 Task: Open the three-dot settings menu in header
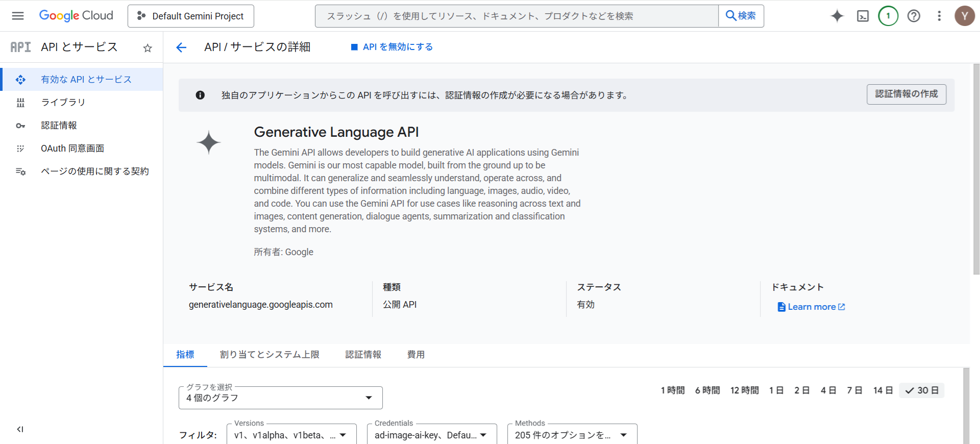pyautogui.click(x=939, y=16)
